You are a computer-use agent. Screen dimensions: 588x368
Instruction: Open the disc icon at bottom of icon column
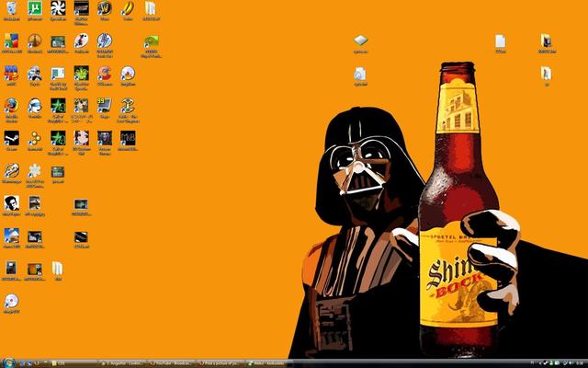tap(12, 301)
